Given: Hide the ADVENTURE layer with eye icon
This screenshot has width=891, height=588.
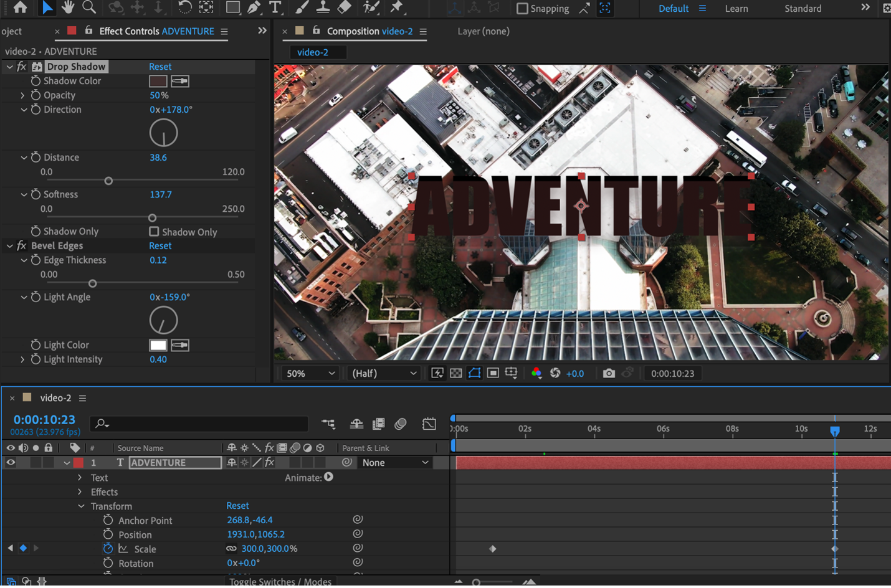Looking at the screenshot, I should pyautogui.click(x=11, y=462).
